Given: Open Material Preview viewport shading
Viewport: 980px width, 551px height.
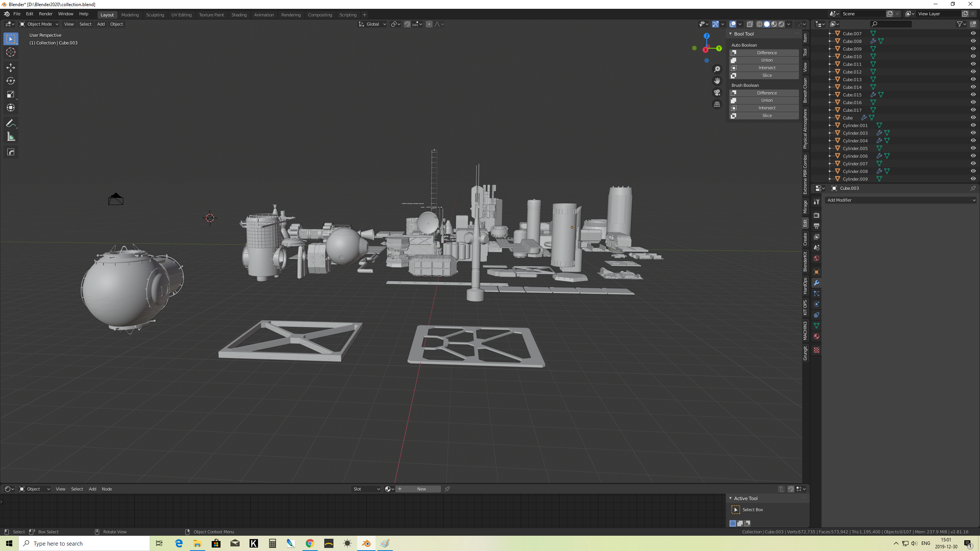Looking at the screenshot, I should click(x=774, y=24).
